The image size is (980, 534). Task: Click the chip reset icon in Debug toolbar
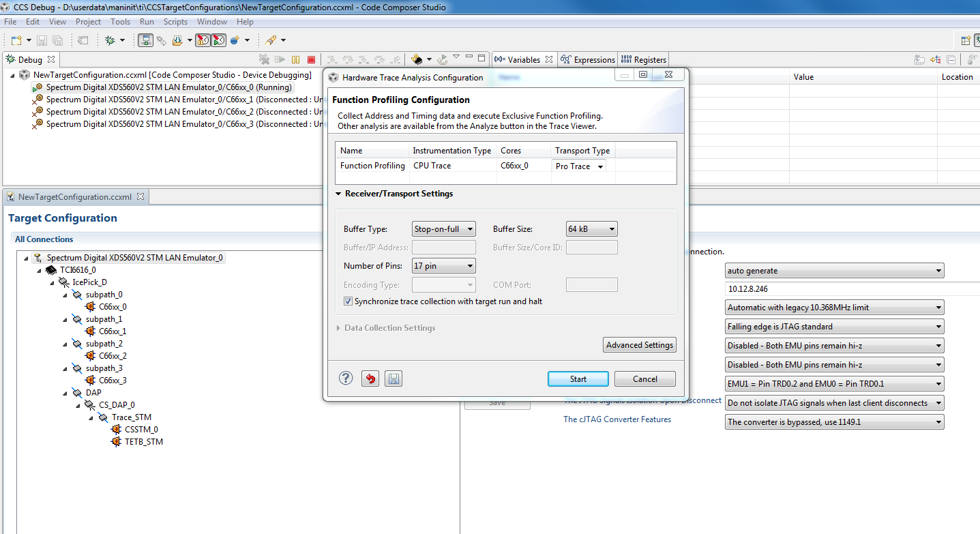pyautogui.click(x=417, y=60)
